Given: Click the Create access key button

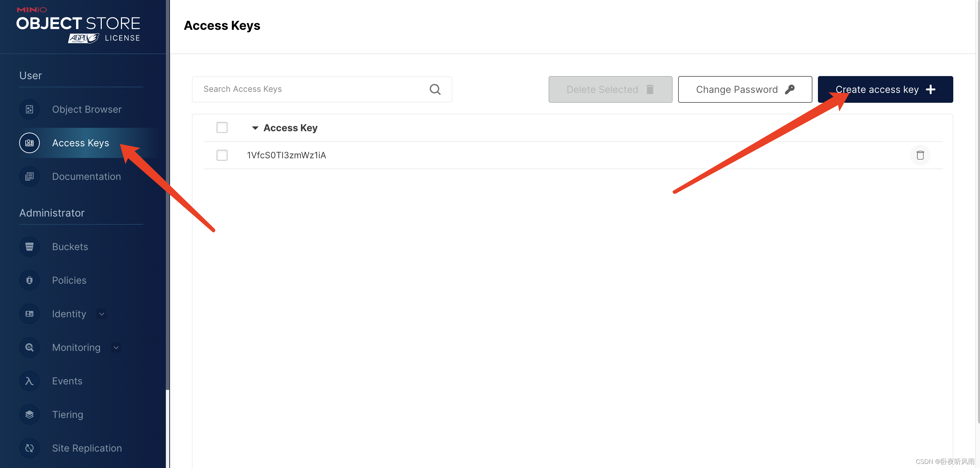Looking at the screenshot, I should [x=885, y=89].
